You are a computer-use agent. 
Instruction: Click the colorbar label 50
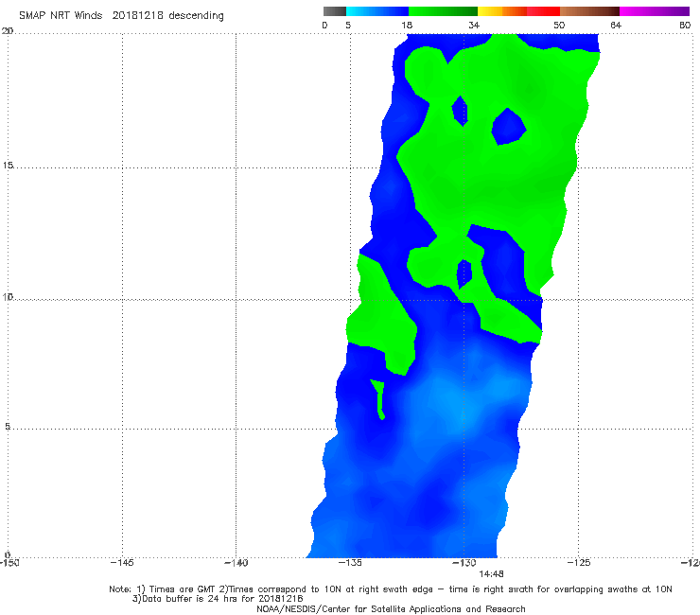tap(559, 25)
